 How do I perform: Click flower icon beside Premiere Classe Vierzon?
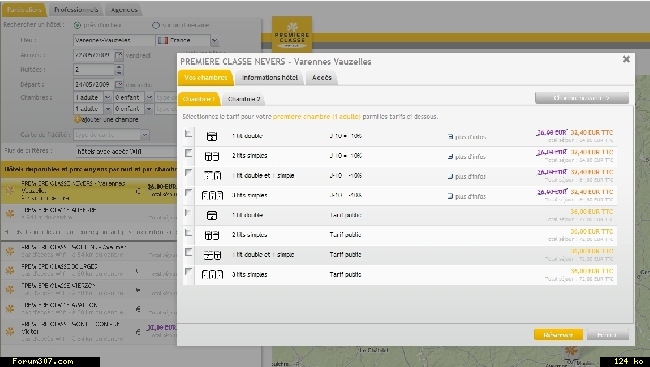10,289
